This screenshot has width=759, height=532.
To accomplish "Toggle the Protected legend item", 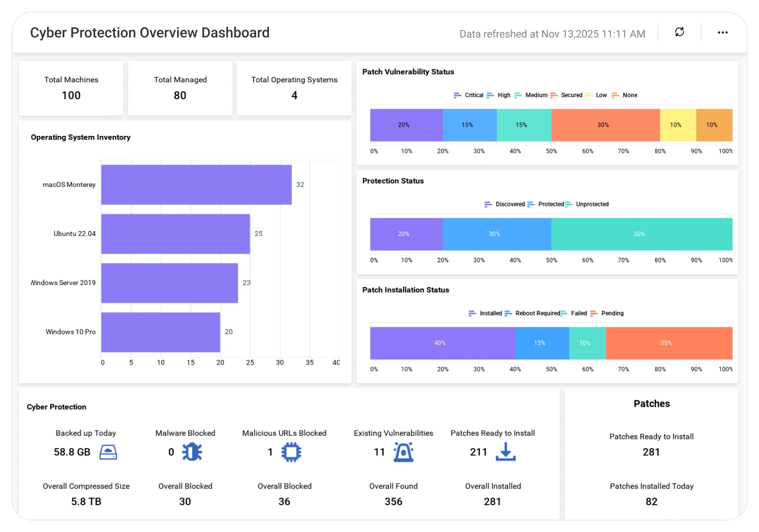I will point(546,204).
